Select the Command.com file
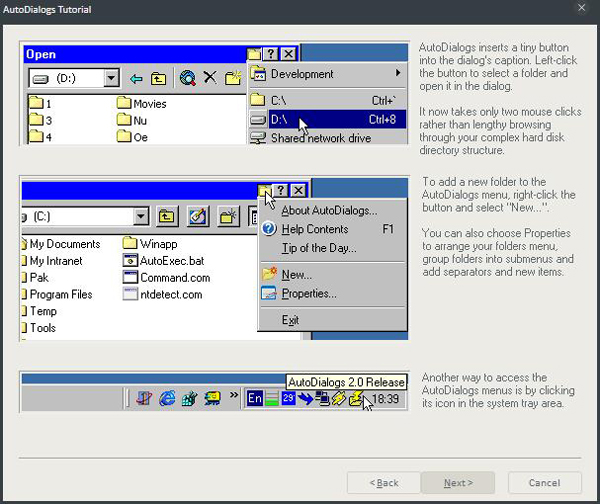This screenshot has width=600, height=504. 166,277
